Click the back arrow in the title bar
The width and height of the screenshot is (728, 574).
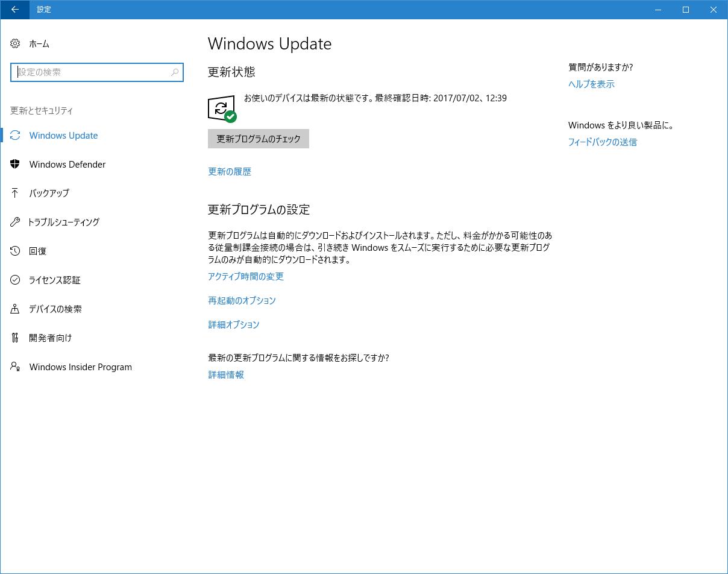(x=14, y=10)
